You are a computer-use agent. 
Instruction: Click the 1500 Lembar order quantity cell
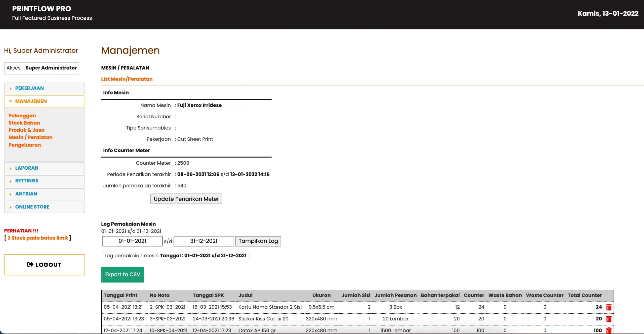coord(395,330)
